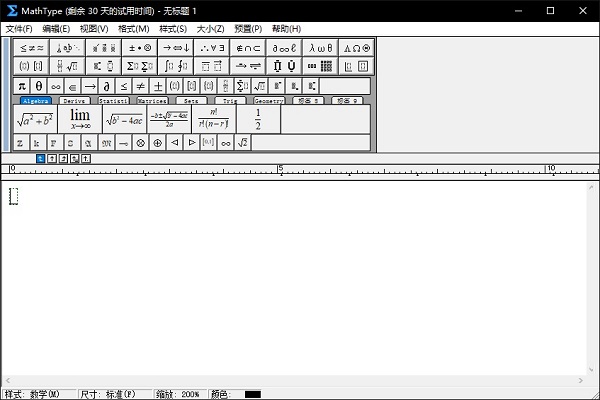
Task: Insert the √2 expression
Action: click(243, 143)
